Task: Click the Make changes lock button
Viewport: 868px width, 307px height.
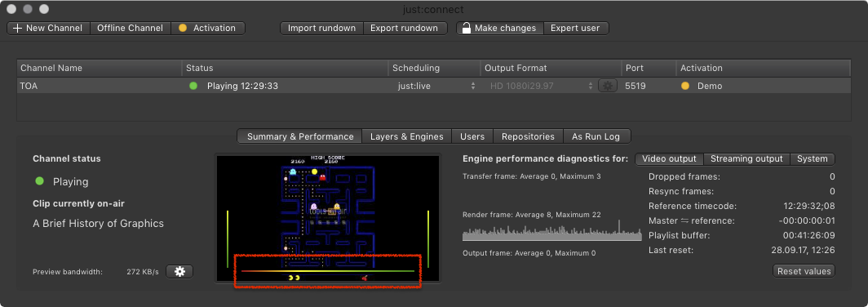Action: [500, 29]
